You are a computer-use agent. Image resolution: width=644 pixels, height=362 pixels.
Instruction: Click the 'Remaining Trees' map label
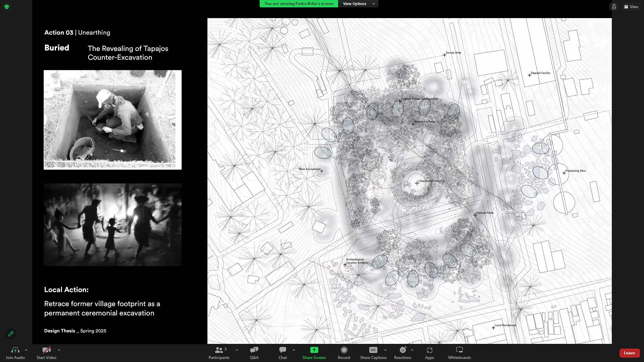pyautogui.click(x=425, y=122)
